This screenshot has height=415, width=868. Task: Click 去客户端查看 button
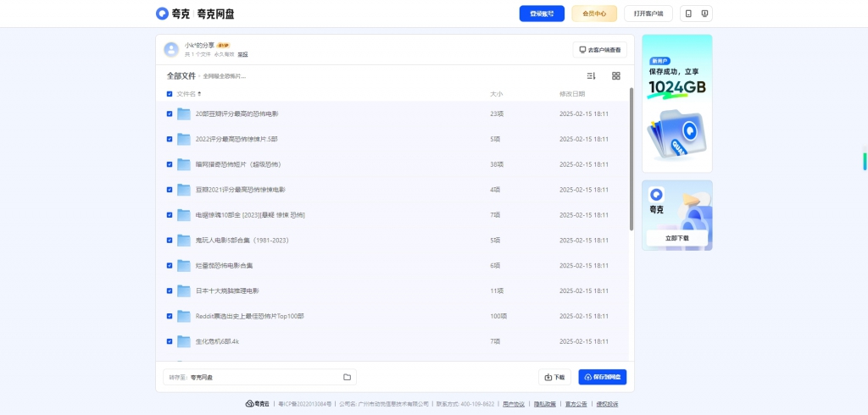pyautogui.click(x=599, y=50)
